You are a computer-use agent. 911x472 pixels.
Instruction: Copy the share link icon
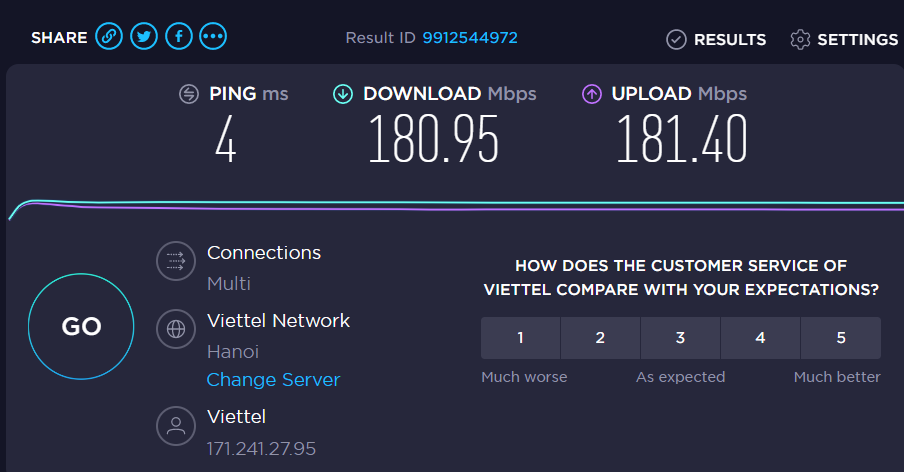pyautogui.click(x=109, y=37)
